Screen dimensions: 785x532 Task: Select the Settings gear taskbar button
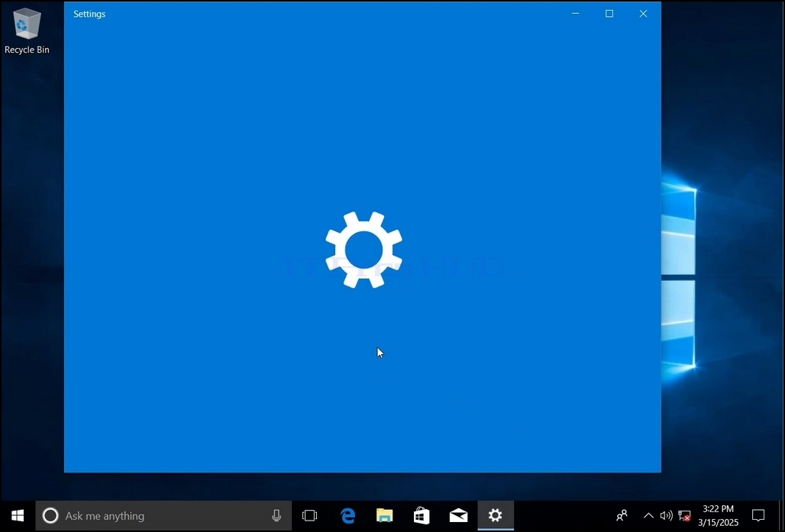pyautogui.click(x=495, y=515)
